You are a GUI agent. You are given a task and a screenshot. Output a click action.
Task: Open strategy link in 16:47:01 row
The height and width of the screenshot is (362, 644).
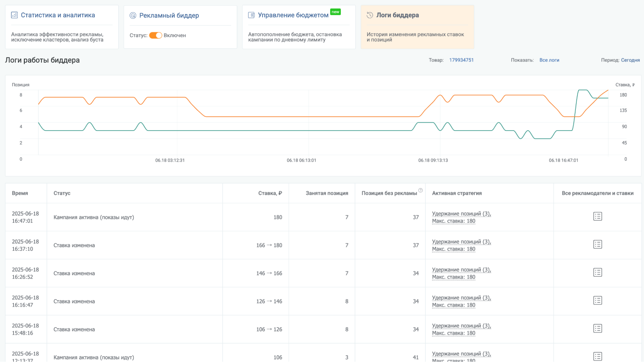[x=461, y=217]
